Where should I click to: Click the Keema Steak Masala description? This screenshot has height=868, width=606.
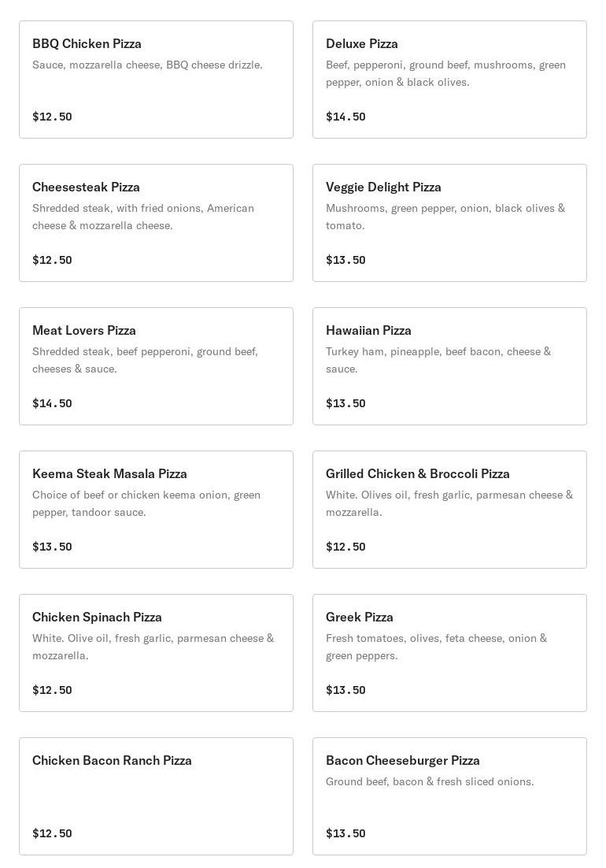pos(146,503)
